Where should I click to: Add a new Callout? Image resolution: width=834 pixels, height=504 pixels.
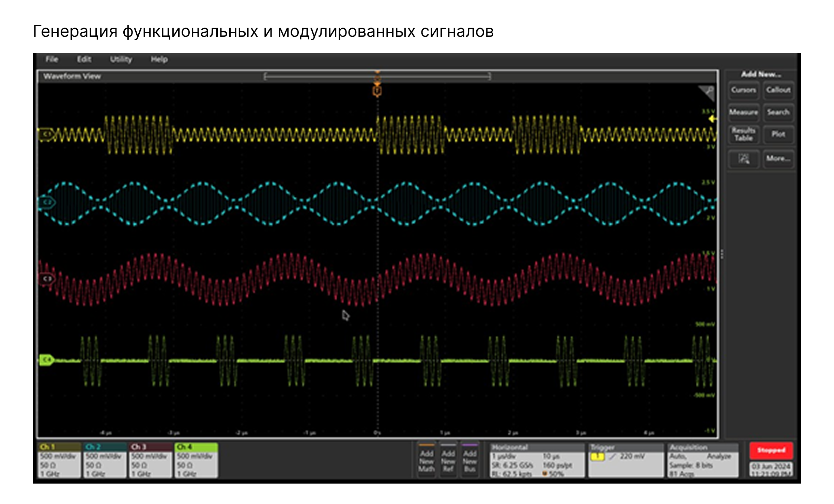pyautogui.click(x=778, y=90)
